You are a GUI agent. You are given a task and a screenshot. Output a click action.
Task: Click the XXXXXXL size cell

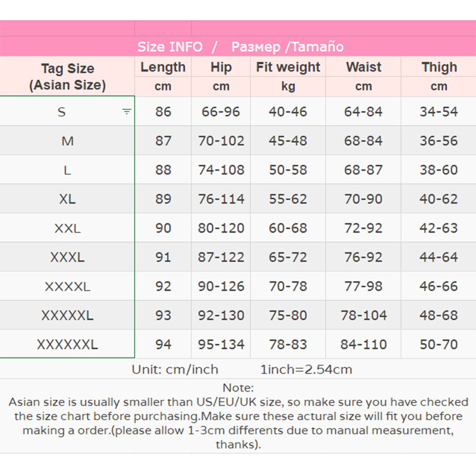pyautogui.click(x=67, y=345)
